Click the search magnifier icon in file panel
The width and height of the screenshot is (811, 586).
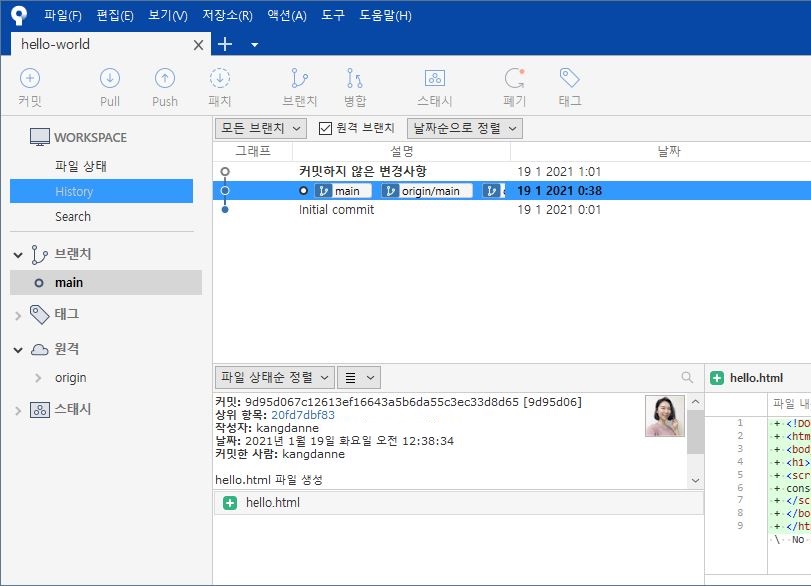(x=687, y=378)
